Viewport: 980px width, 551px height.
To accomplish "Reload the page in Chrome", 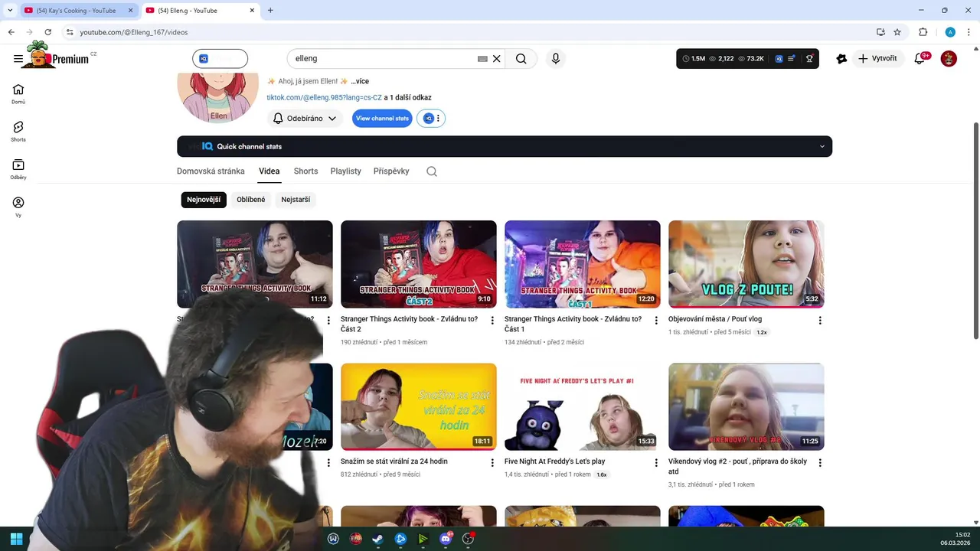I will click(x=47, y=32).
